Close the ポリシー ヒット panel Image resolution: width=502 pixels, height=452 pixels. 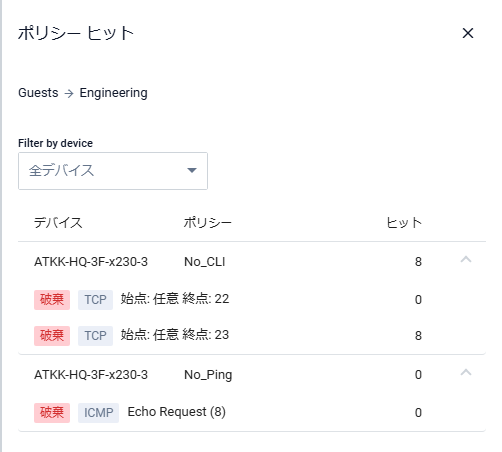[x=468, y=33]
